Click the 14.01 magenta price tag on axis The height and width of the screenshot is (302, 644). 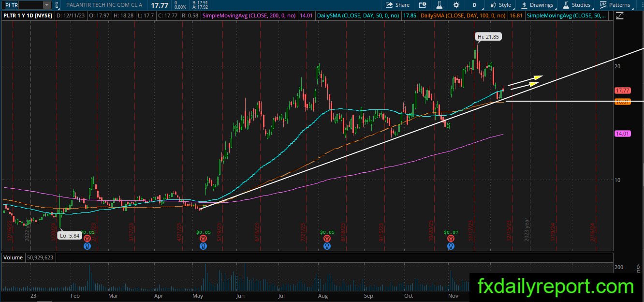(622, 134)
